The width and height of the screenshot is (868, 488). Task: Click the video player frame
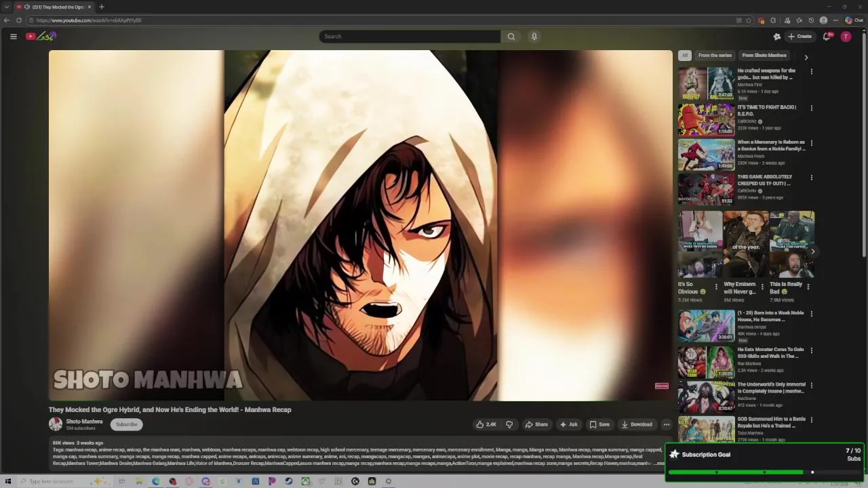point(360,226)
